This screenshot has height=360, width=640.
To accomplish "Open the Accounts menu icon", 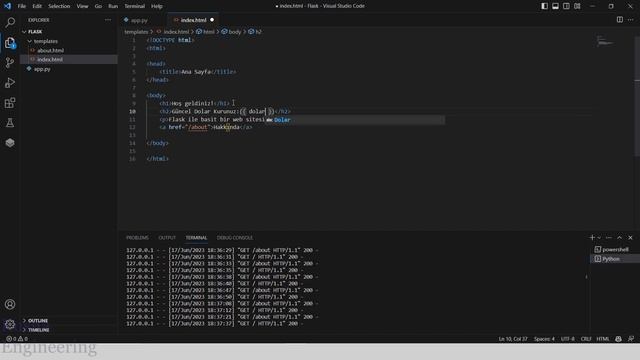I will 10,304.
